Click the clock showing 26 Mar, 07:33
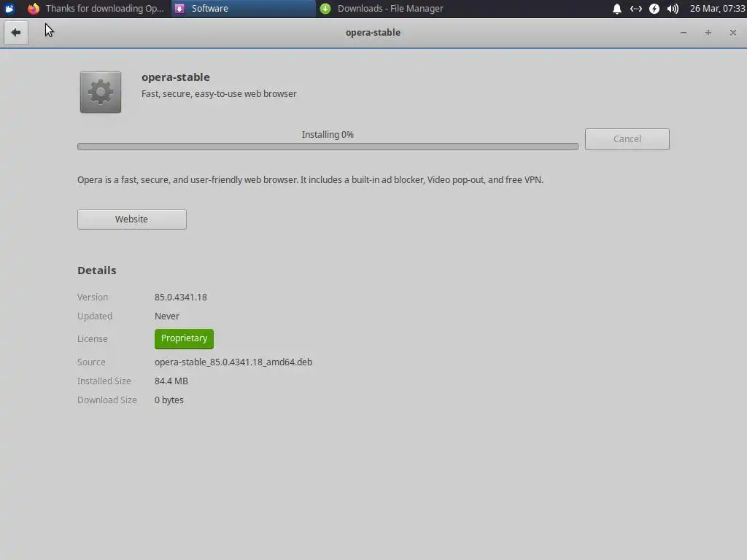This screenshot has height=560, width=747. point(718,9)
